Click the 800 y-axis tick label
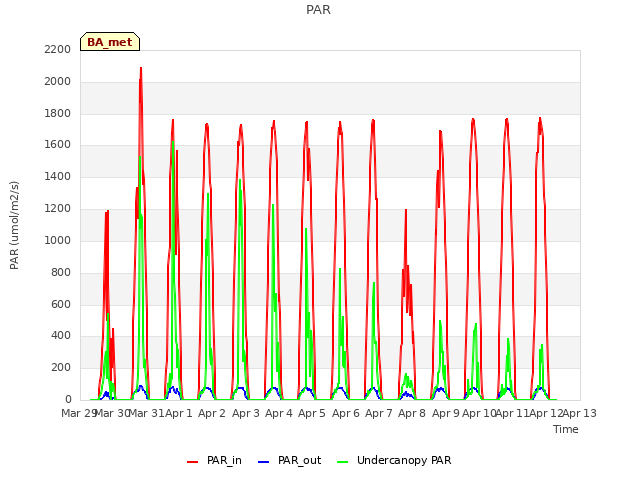 (x=61, y=272)
